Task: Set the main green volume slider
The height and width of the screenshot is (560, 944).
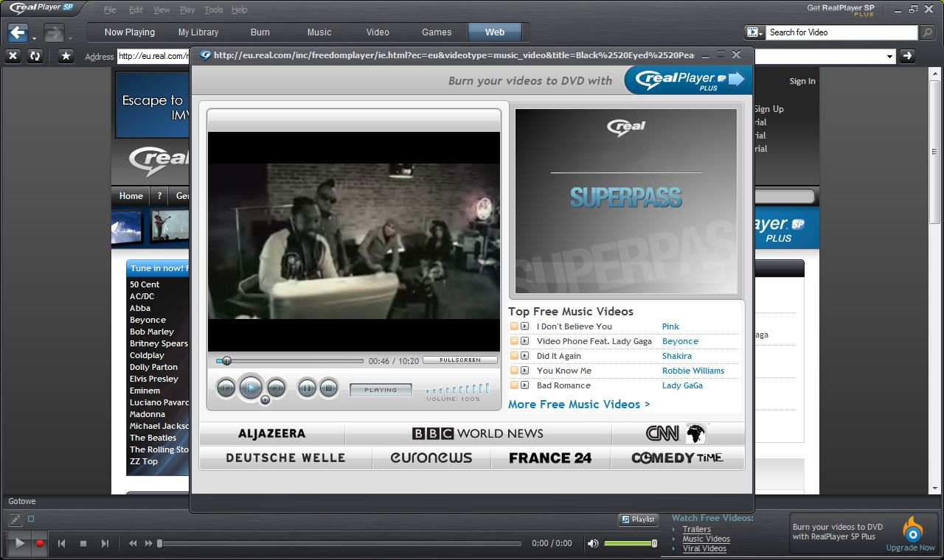Action: coord(631,544)
